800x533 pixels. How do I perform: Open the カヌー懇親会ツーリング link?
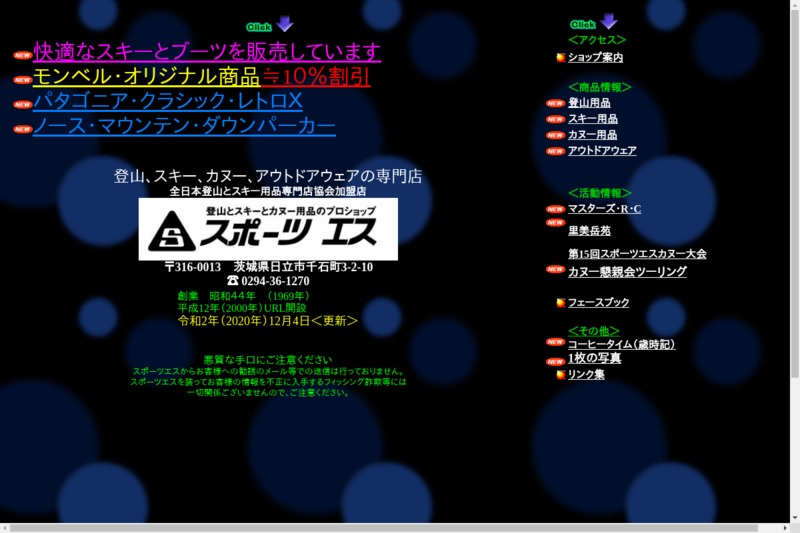[x=627, y=271]
